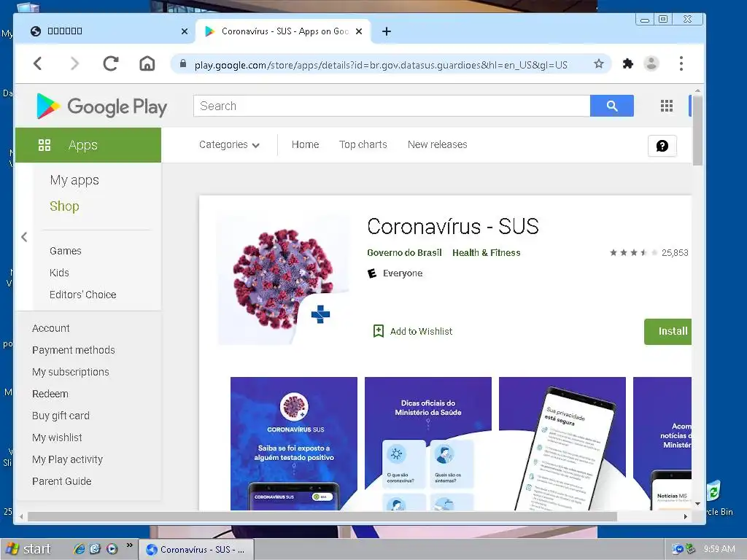The image size is (747, 560).
Task: Click the star rating with 25,853 reviews
Action: pyautogui.click(x=649, y=253)
